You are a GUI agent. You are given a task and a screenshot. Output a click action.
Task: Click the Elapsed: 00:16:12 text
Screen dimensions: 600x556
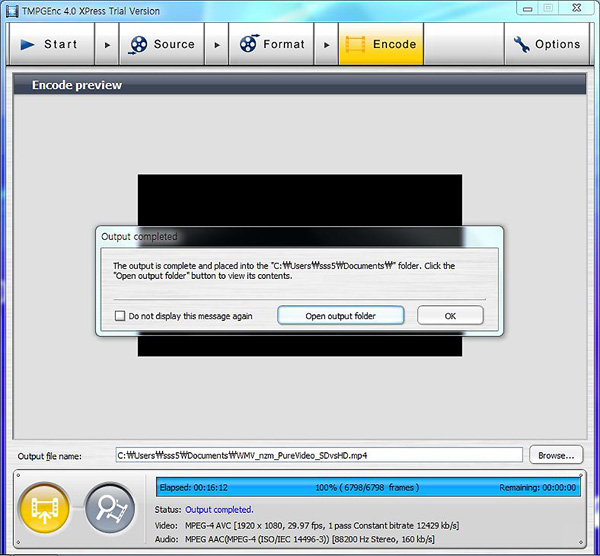194,488
